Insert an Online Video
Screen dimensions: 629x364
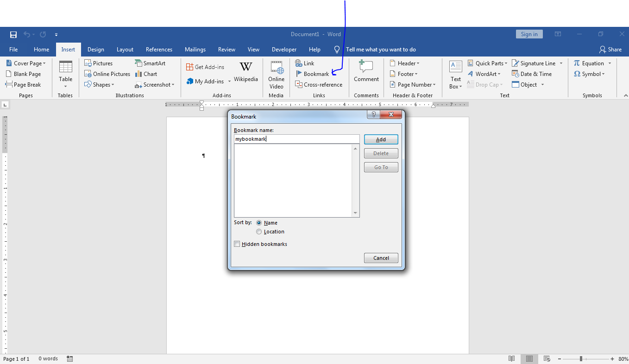pos(276,75)
